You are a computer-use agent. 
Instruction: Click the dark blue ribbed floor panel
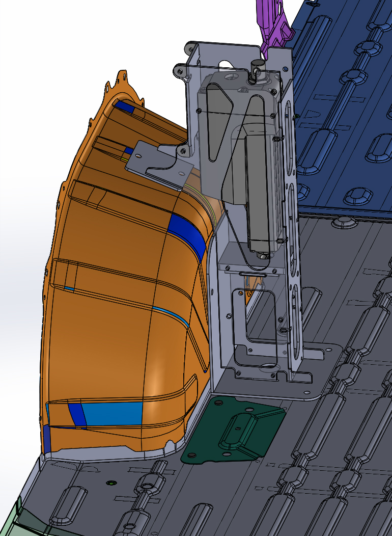346,102
